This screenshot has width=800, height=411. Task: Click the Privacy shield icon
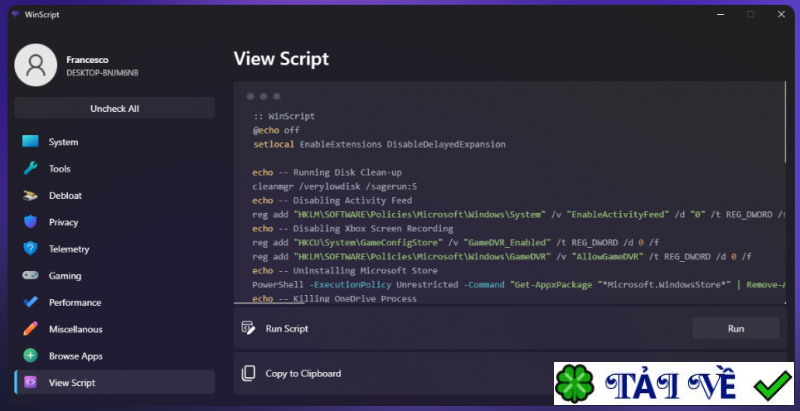point(30,222)
